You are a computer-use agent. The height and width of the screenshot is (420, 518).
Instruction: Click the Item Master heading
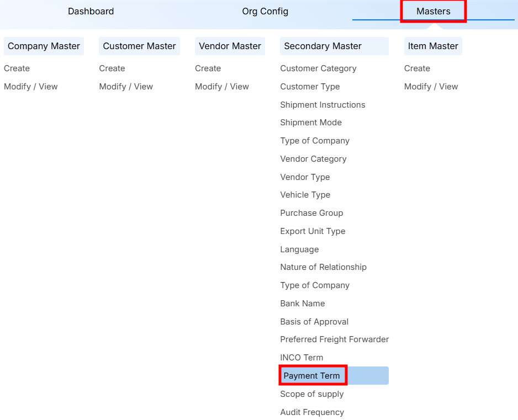click(x=432, y=46)
